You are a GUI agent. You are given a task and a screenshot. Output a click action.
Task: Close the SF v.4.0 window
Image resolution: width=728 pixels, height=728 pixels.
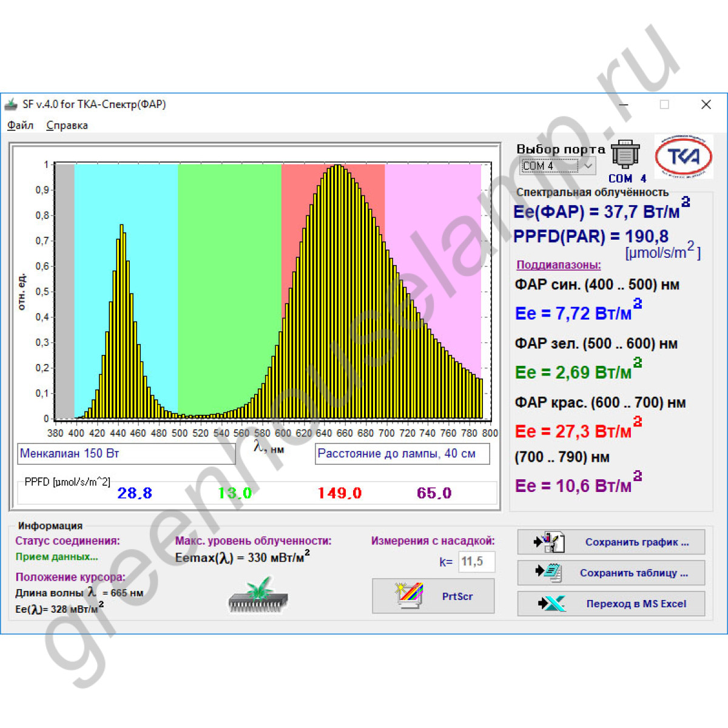coord(706,104)
